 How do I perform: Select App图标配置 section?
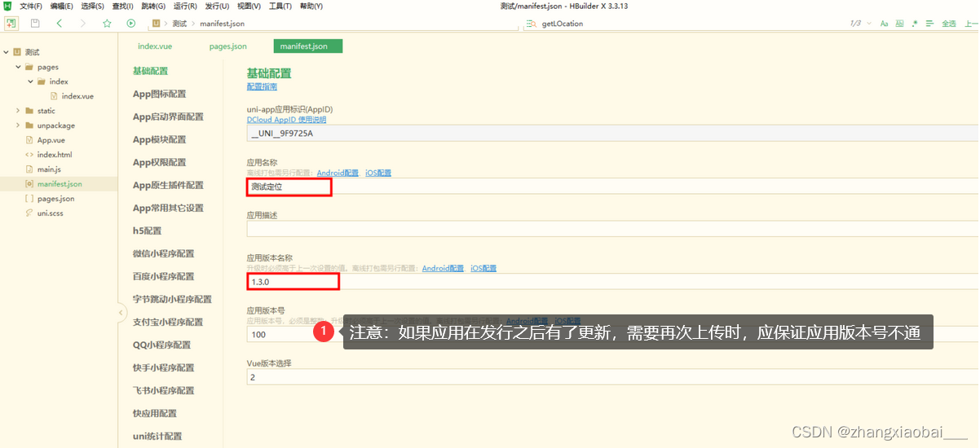(x=160, y=94)
